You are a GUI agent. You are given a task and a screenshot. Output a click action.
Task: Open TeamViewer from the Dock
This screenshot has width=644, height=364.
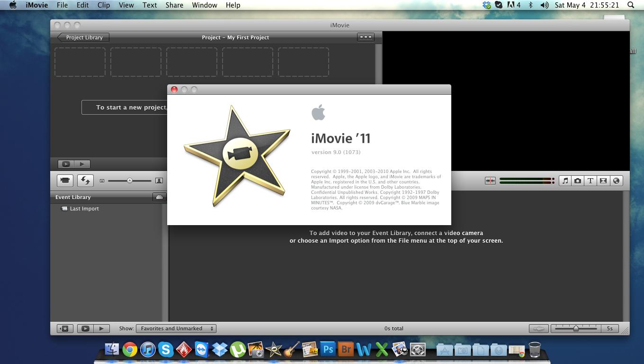coord(202,350)
